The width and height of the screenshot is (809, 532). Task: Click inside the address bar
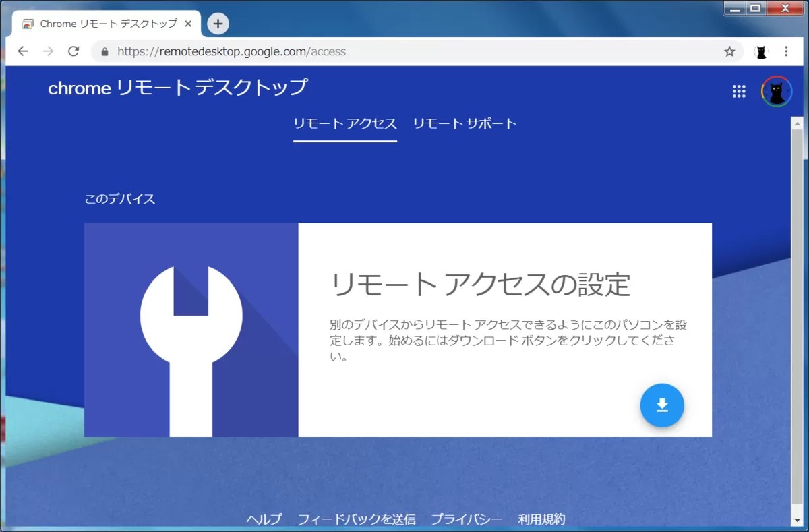click(x=337, y=51)
